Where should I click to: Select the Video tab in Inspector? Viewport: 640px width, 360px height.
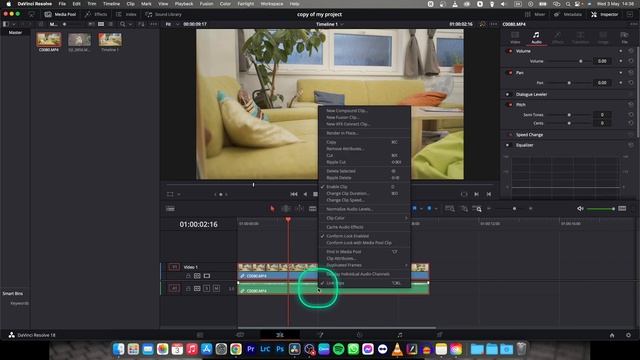[515, 38]
